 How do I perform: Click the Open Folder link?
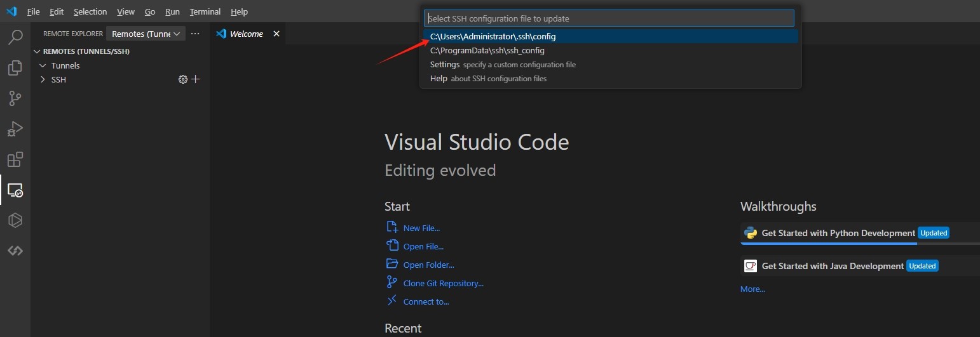pyautogui.click(x=429, y=265)
